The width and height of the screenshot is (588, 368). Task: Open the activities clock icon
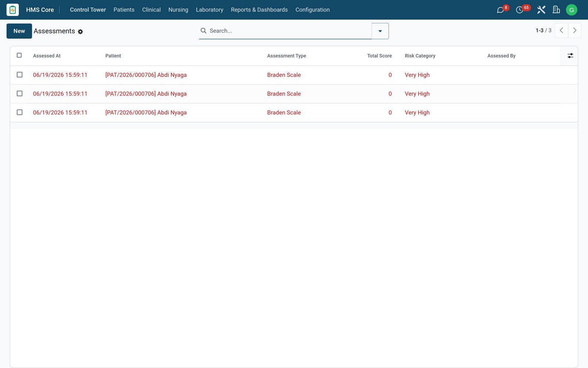(x=519, y=10)
